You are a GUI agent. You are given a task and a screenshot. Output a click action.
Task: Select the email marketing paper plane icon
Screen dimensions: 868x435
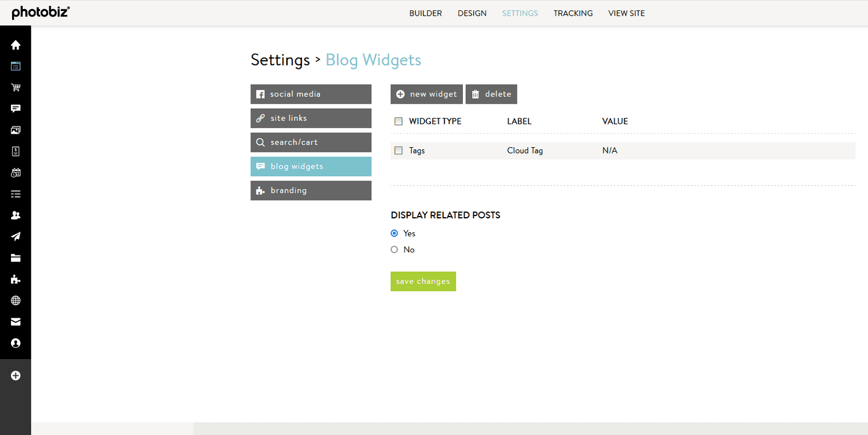point(15,236)
